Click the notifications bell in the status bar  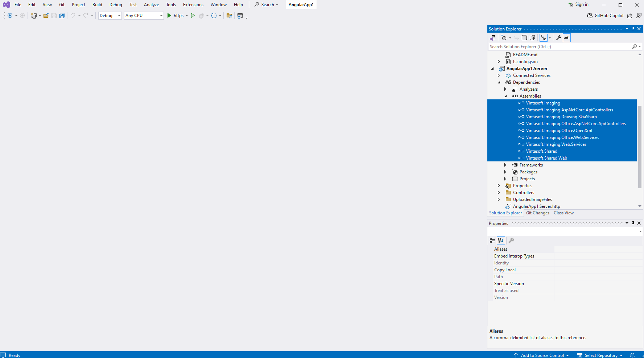(x=632, y=355)
